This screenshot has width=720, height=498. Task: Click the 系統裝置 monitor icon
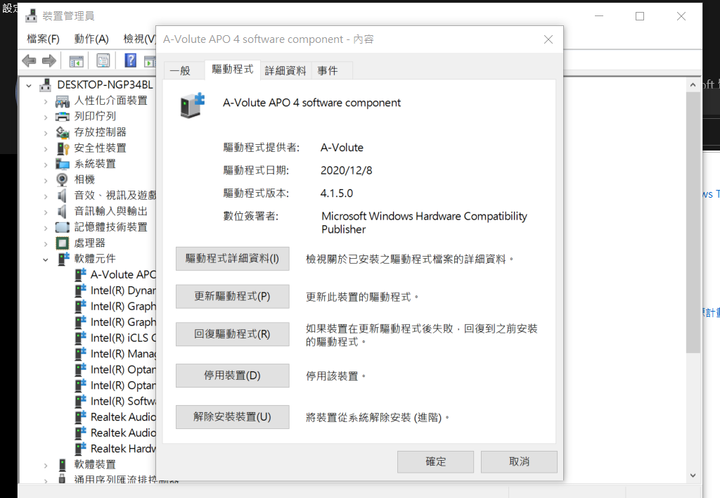[62, 164]
